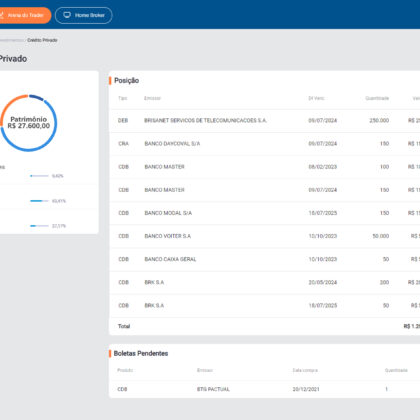Open the BANCO CAIXA GERAL row
The height and width of the screenshot is (420, 420).
pos(264,259)
